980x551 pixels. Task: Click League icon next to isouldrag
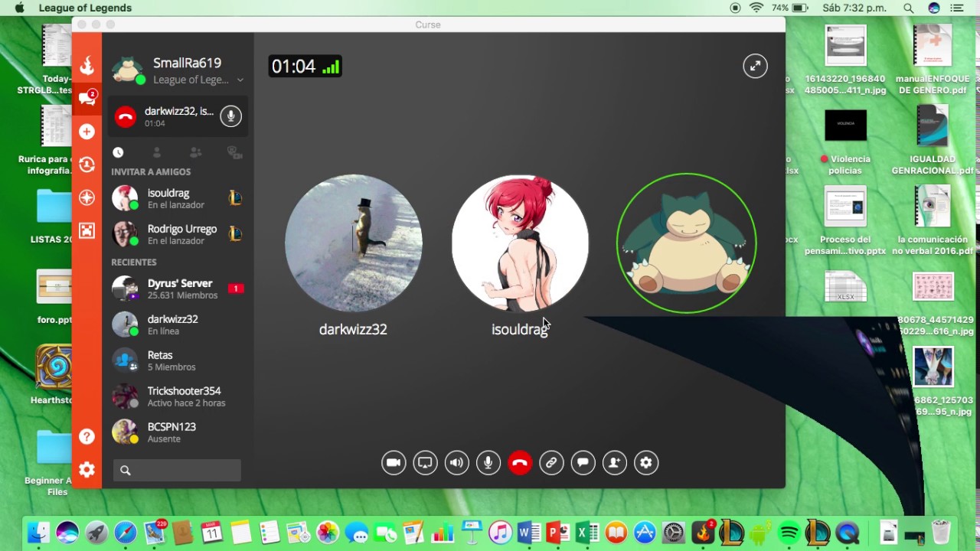point(235,198)
